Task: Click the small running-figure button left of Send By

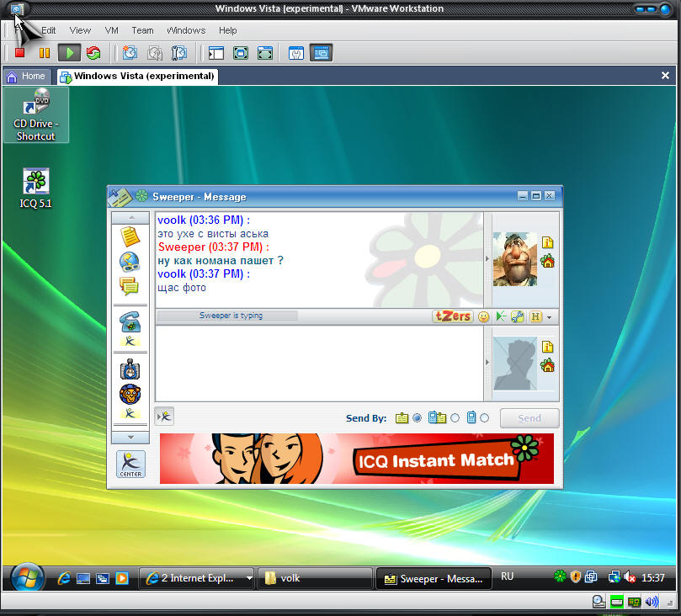Action: pos(164,417)
